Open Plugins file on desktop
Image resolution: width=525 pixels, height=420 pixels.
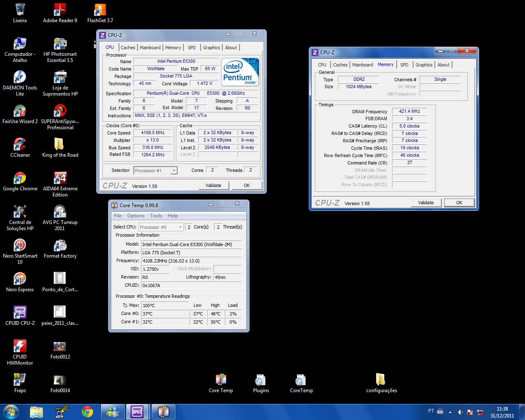pyautogui.click(x=261, y=383)
